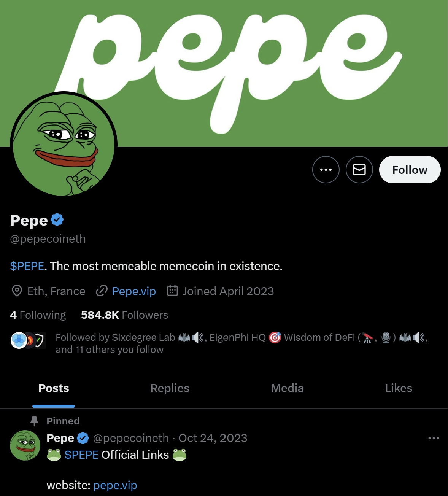Open the large Pepe profile picture
This screenshot has height=496, width=448.
[64, 144]
